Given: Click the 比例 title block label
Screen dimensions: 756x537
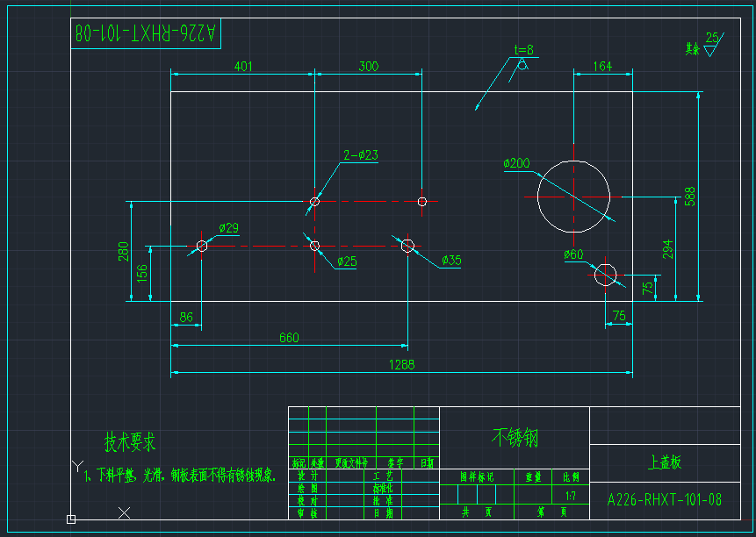Looking at the screenshot, I should pos(572,477).
